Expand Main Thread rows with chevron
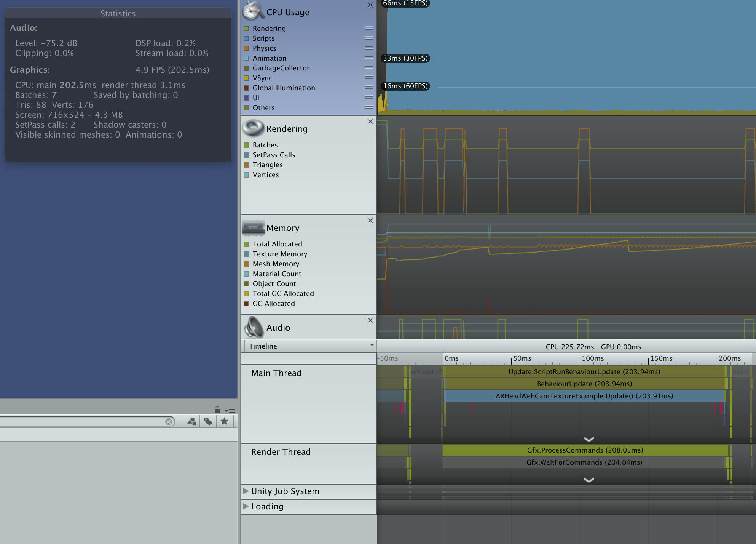 [x=589, y=439]
